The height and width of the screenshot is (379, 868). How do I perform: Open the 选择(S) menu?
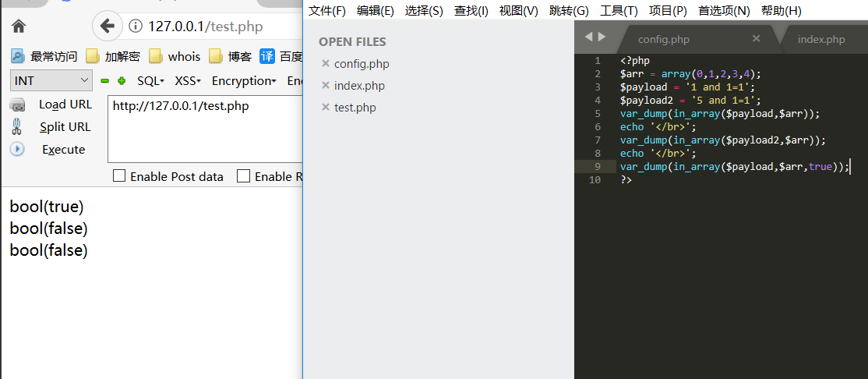click(424, 11)
